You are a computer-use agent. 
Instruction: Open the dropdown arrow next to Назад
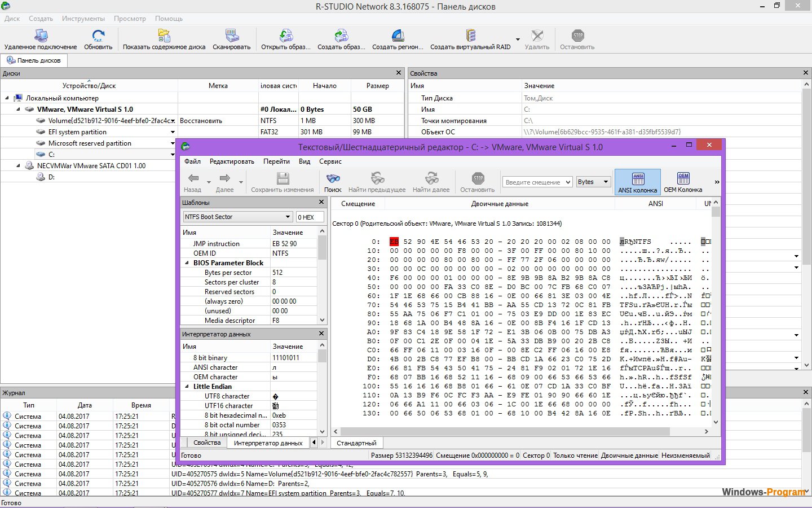pyautogui.click(x=209, y=182)
